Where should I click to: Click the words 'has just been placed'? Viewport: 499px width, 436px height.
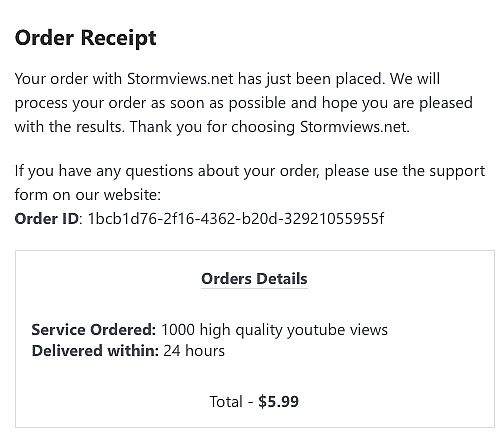click(x=311, y=80)
